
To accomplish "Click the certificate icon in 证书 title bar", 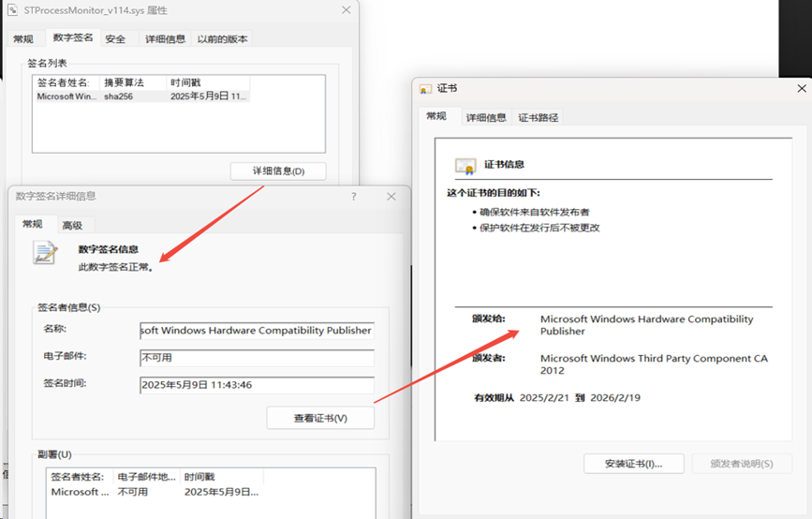I will click(425, 89).
